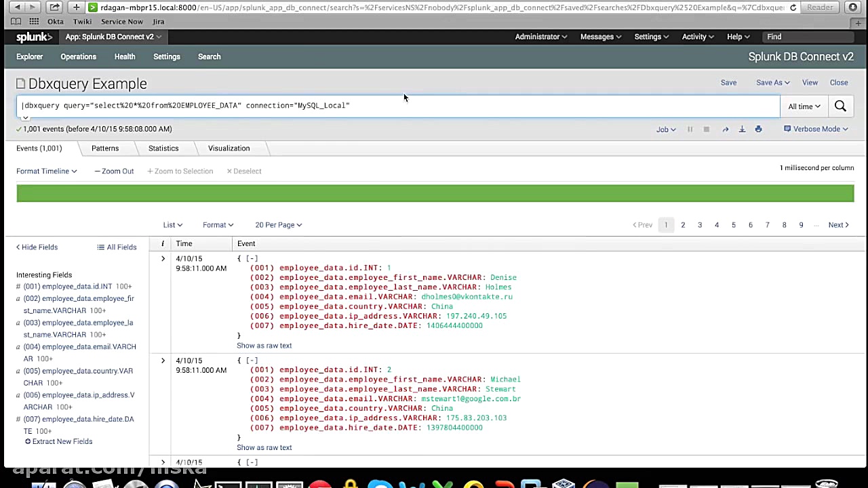This screenshot has height=488, width=868.
Task: Open the app Settings nav item
Action: (x=167, y=57)
